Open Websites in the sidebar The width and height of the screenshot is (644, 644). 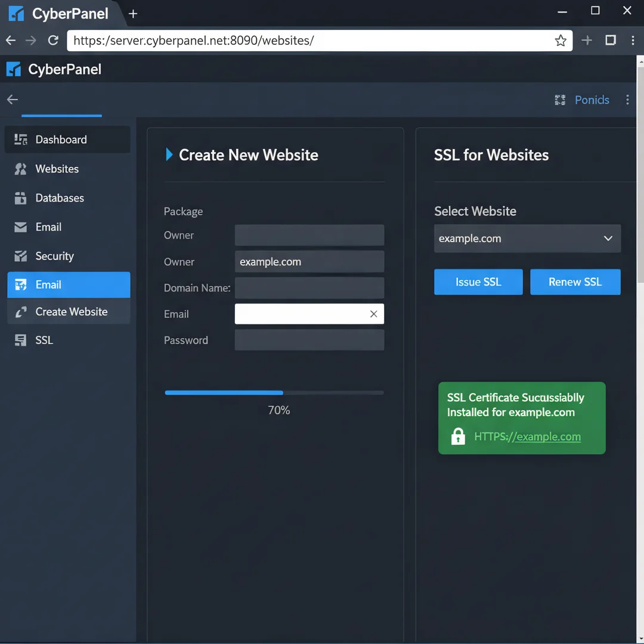[67, 169]
